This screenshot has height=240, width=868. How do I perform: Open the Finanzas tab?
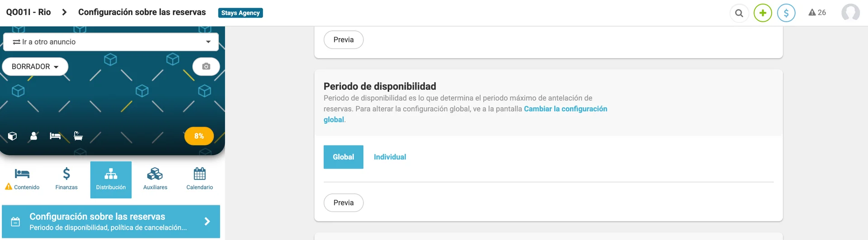(x=66, y=180)
